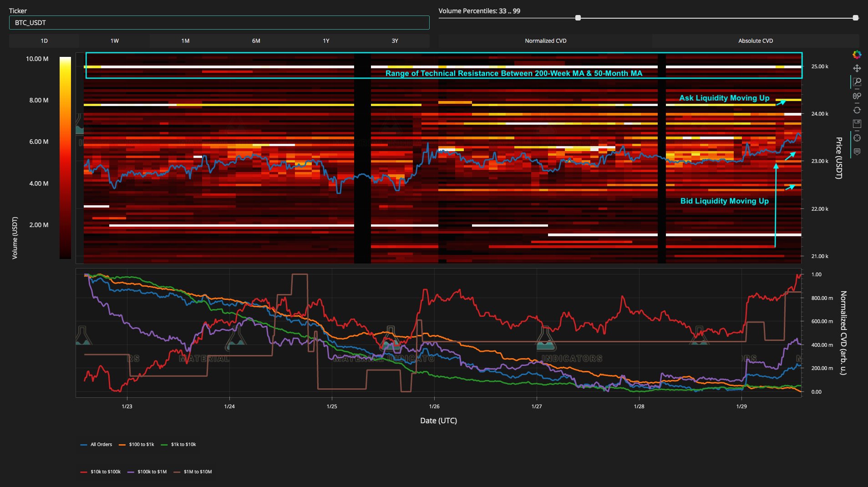This screenshot has width=868, height=487.
Task: Choose the 3Y timeframe
Action: click(x=395, y=41)
